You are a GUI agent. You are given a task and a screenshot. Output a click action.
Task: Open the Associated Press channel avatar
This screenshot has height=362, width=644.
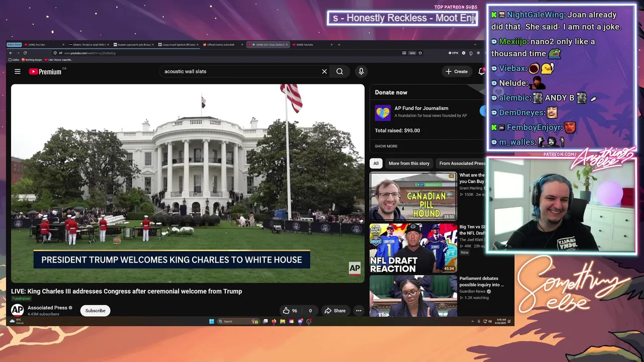[18, 310]
